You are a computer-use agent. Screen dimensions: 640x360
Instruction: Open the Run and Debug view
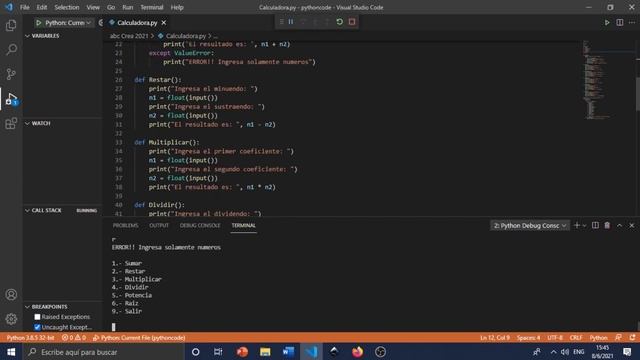[11, 99]
